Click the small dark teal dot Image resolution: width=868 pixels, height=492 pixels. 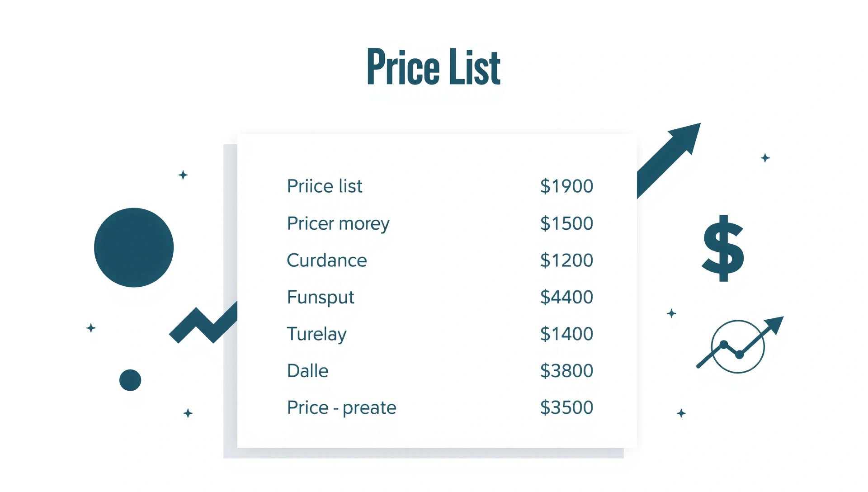[x=130, y=380]
